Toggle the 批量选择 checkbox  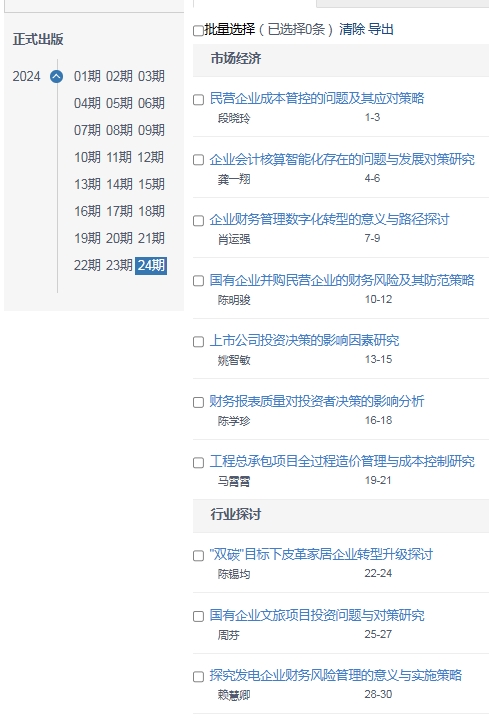pyautogui.click(x=198, y=30)
